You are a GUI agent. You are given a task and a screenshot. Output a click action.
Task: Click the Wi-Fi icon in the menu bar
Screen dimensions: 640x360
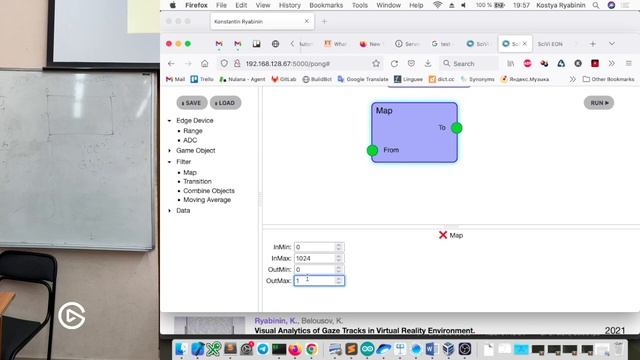tap(438, 5)
